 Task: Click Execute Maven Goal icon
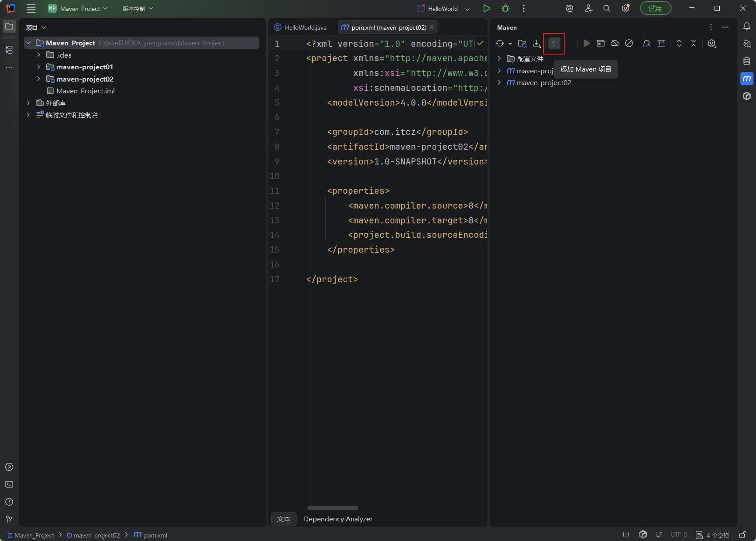click(x=601, y=43)
